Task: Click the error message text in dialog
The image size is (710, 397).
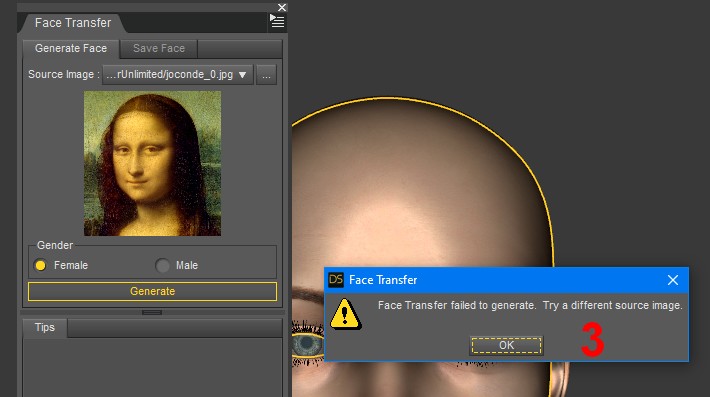Action: 530,306
